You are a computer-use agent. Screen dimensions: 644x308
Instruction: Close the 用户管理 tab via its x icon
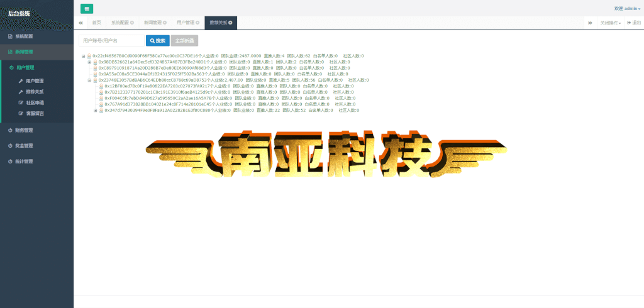(197, 23)
